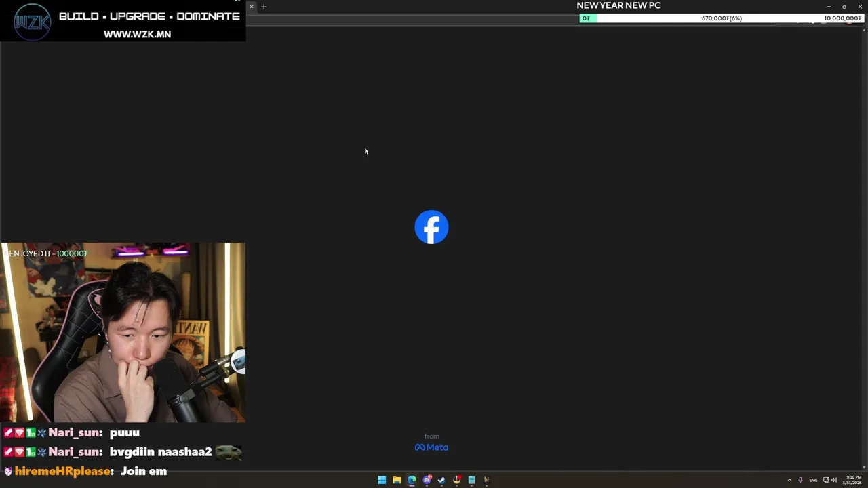Click the donation goal progress bar

(x=721, y=18)
